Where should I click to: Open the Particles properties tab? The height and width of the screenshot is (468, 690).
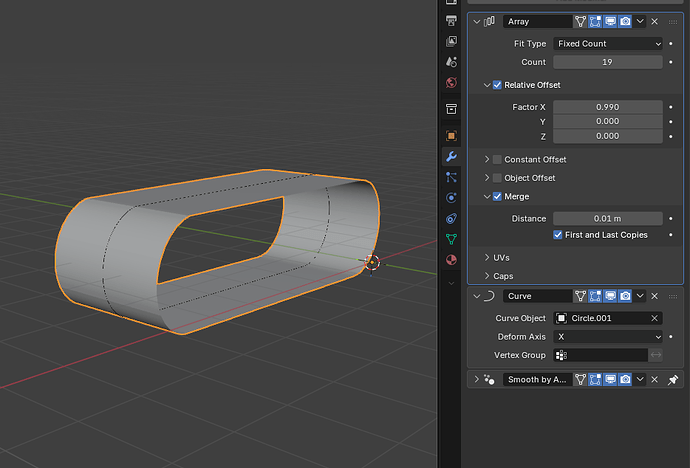[451, 177]
